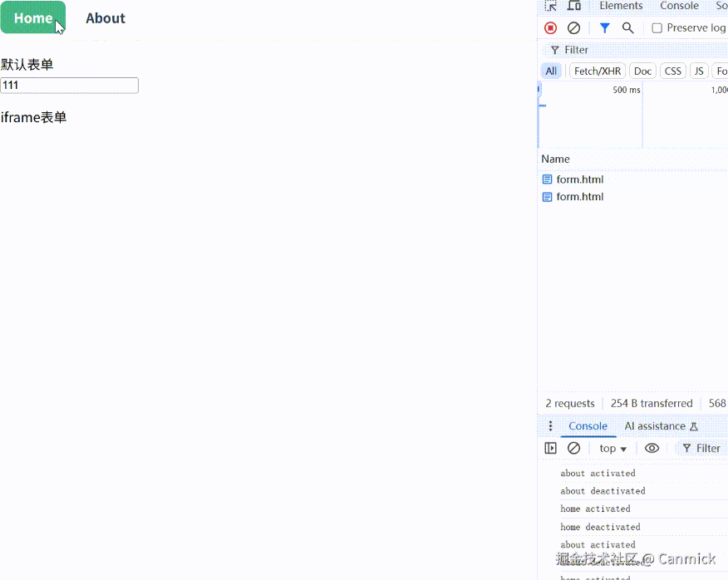Screen dimensions: 728x580
Task: Click the iframe表单 label
Action: [33, 117]
